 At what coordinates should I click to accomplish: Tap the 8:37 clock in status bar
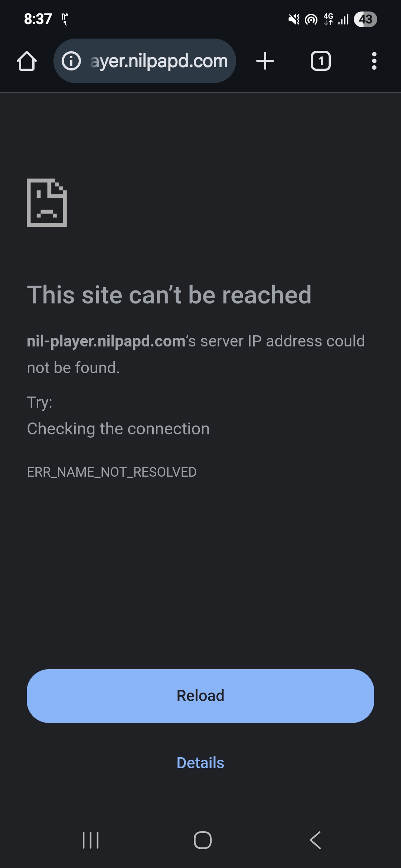(38, 19)
